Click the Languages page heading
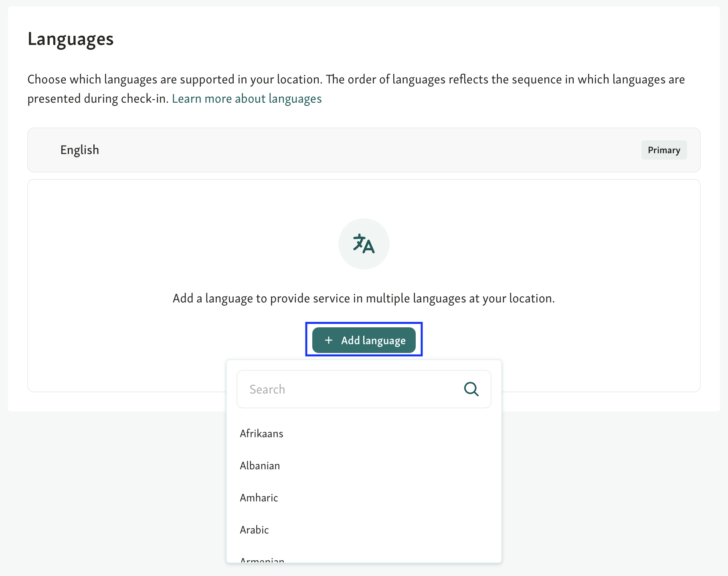 pos(70,39)
